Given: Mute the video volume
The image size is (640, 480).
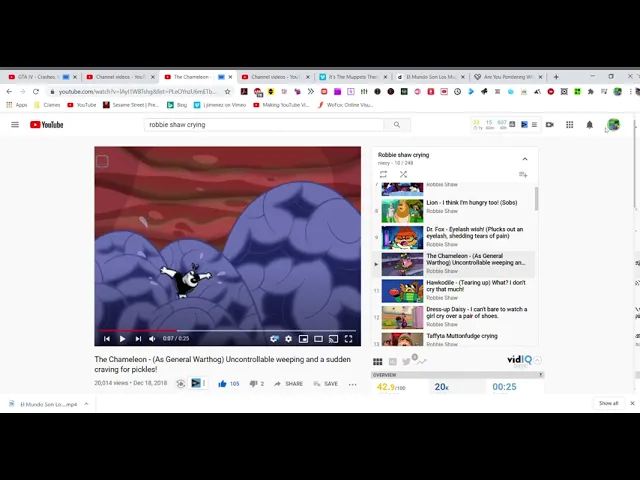Looking at the screenshot, I should (152, 339).
